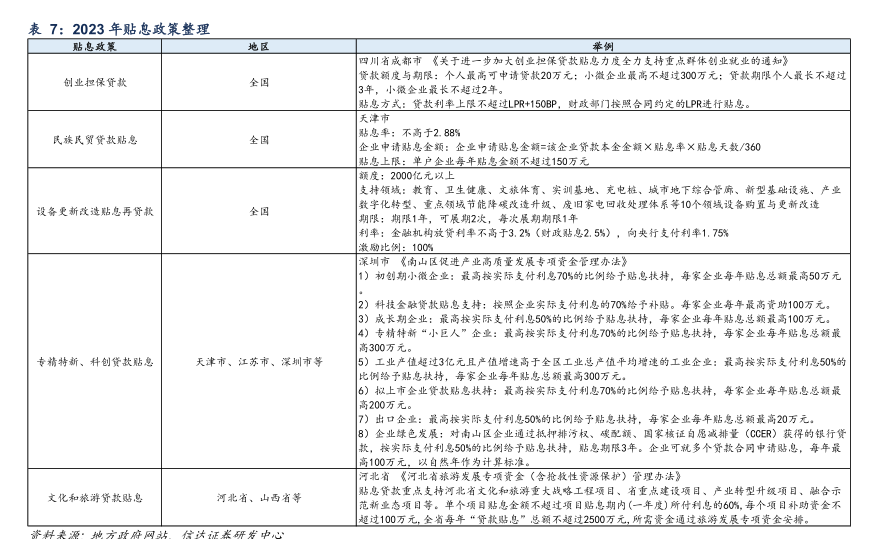This screenshot has height=539, width=870.
Task: Click "全国" in the 创业担保贷款 row
Action: coord(258,82)
